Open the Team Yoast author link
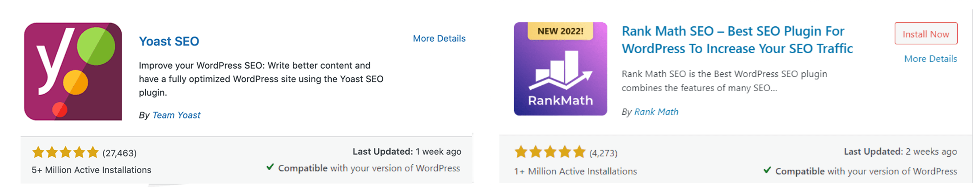The image size is (980, 193). pyautogui.click(x=176, y=115)
